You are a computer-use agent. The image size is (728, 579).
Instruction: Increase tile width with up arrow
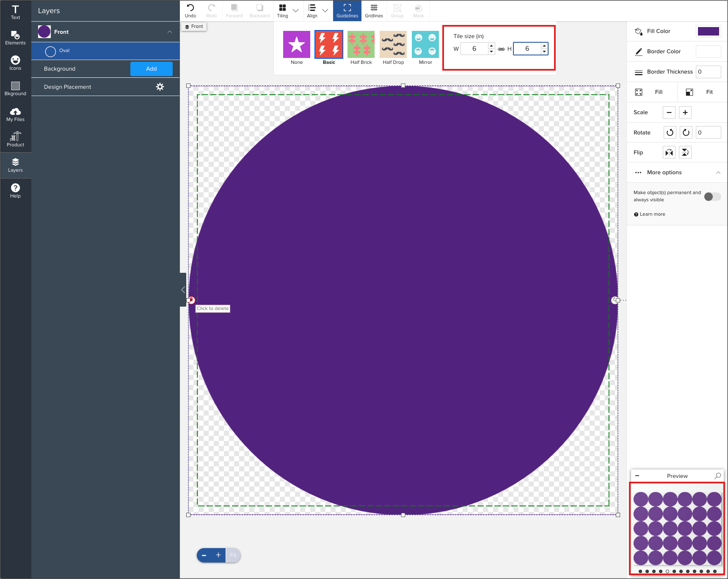click(x=491, y=46)
